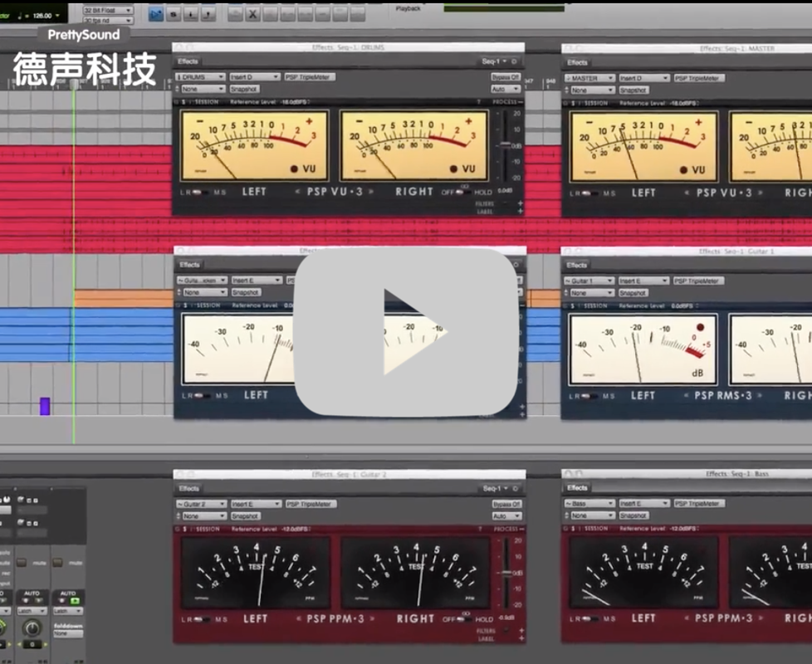Open the ? help in DRUMS meter header

pyautogui.click(x=478, y=102)
